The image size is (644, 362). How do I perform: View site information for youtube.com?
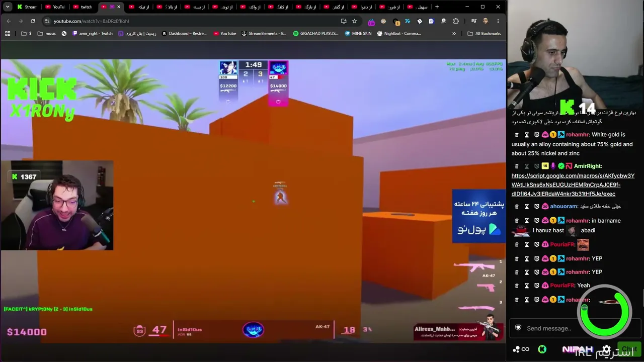pos(47,21)
